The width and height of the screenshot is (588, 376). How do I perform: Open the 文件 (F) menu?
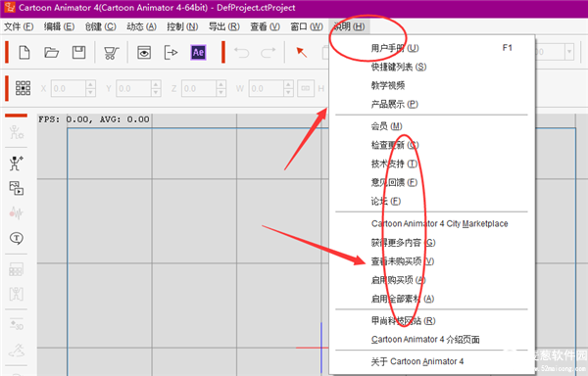click(x=19, y=26)
